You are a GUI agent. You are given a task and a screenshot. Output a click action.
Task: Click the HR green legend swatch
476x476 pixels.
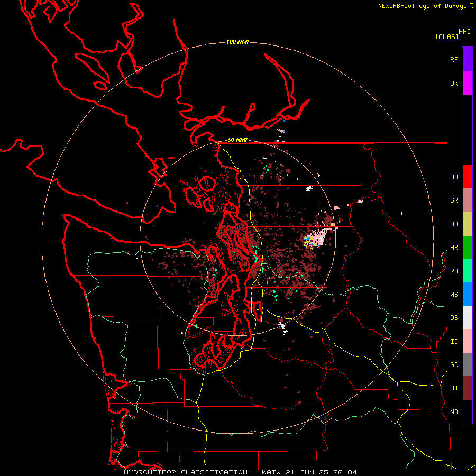[467, 248]
